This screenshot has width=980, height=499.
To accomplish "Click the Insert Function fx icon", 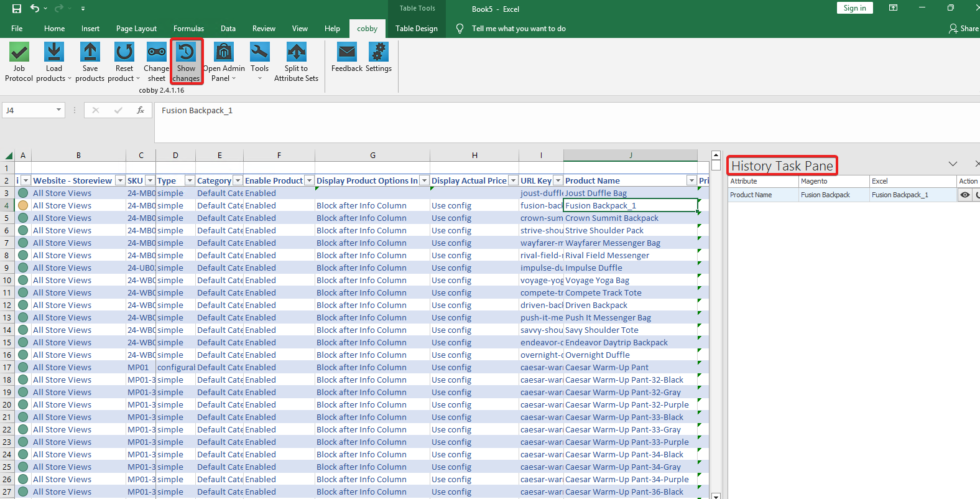I will [x=141, y=110].
